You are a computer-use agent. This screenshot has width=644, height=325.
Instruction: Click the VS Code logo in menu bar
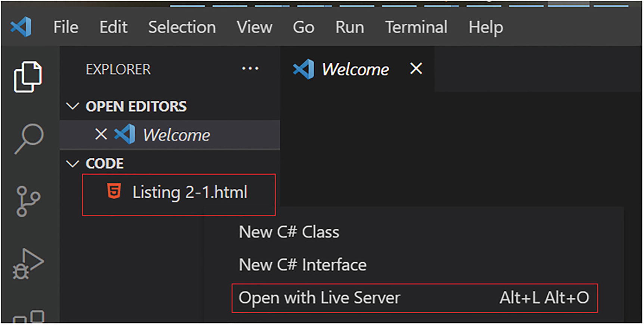click(x=21, y=27)
